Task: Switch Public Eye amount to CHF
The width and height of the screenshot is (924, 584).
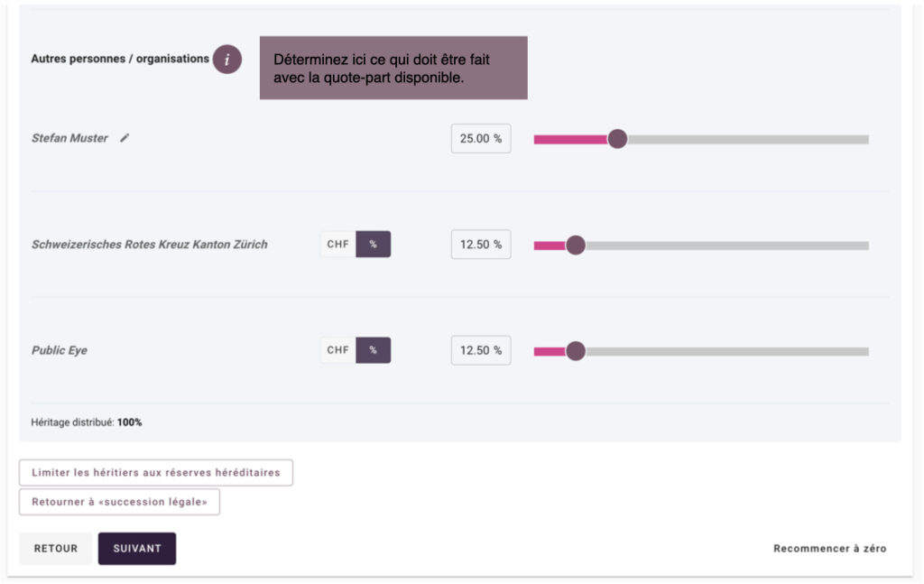Action: point(337,350)
